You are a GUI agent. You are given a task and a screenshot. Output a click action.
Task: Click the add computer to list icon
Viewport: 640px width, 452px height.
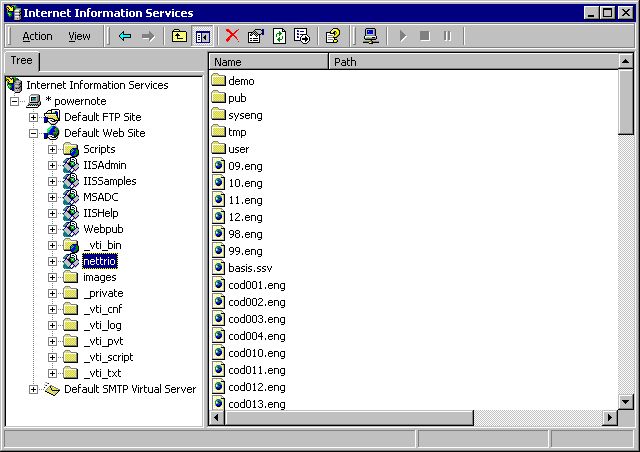tap(370, 36)
